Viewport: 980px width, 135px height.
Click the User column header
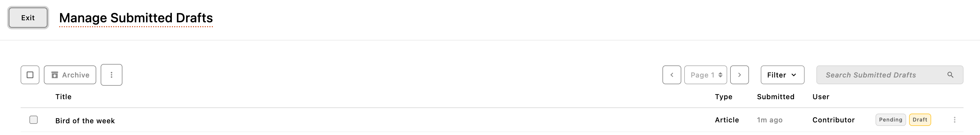tap(820, 97)
